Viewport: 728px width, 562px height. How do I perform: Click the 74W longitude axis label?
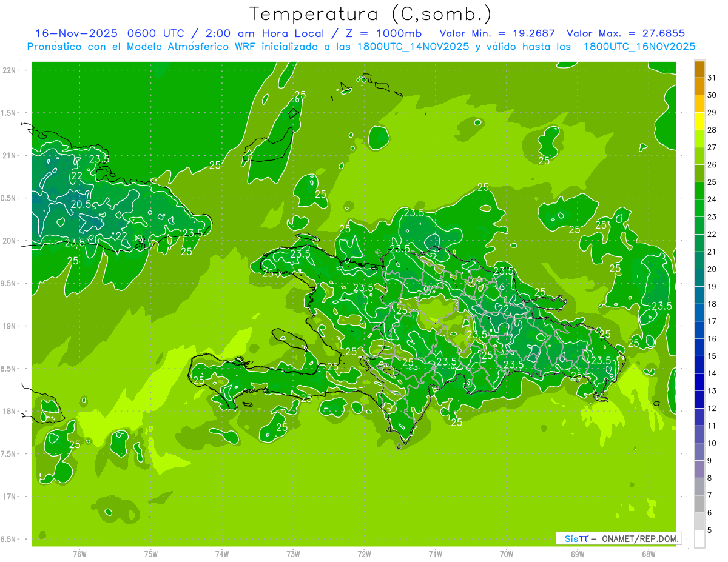click(221, 554)
